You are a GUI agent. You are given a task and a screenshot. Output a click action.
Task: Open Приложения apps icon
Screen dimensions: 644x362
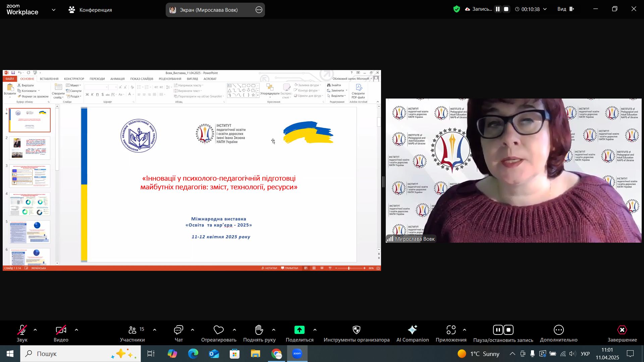[451, 330]
